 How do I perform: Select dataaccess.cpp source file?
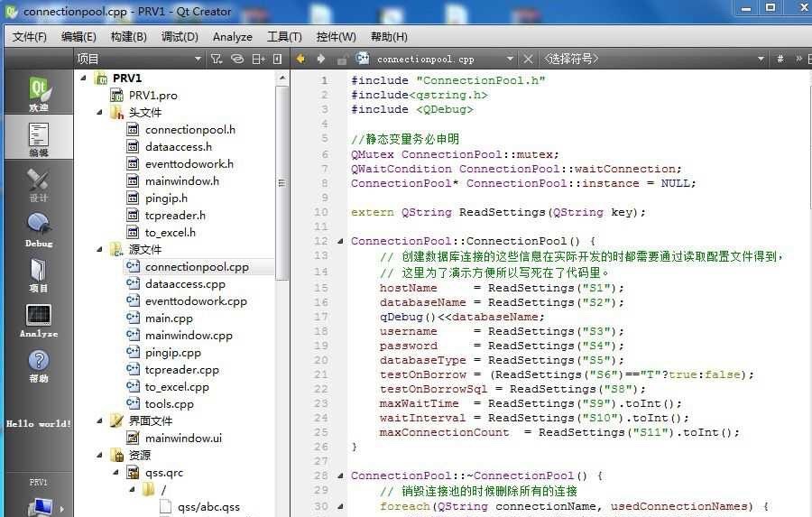(x=185, y=284)
